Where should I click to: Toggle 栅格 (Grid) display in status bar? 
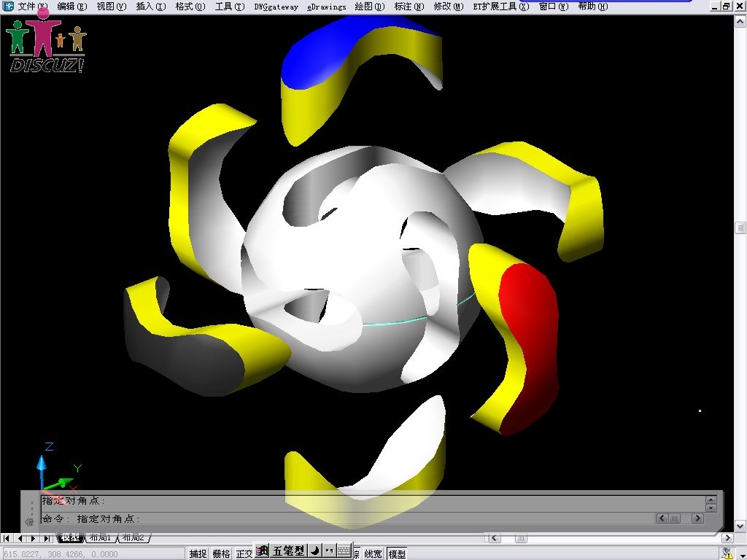(x=221, y=553)
